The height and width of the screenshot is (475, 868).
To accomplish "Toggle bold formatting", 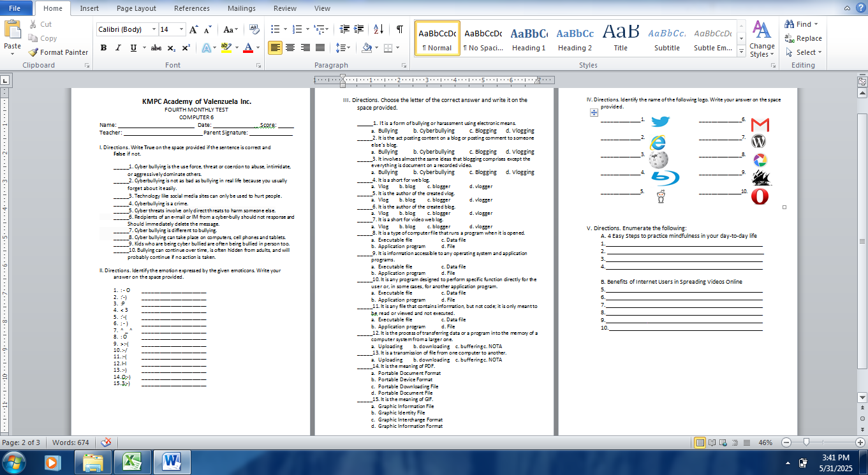I will [103, 48].
